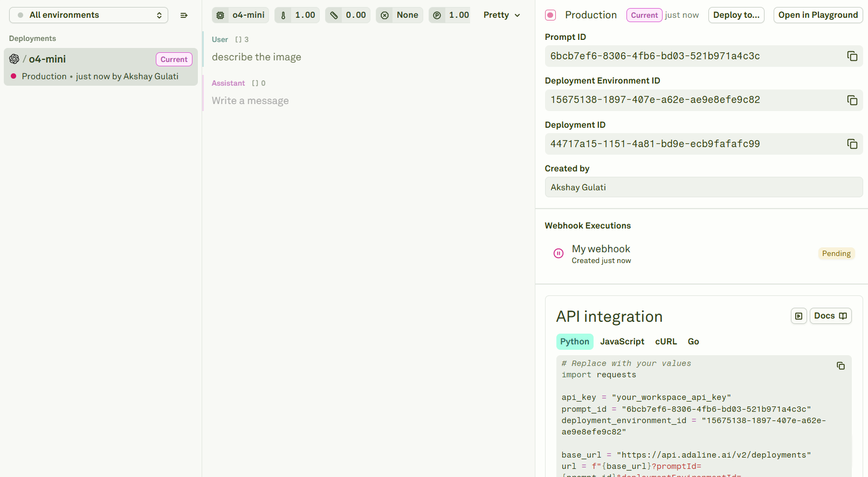Copy the Deployment Environment ID
Image resolution: width=868 pixels, height=477 pixels.
pos(852,100)
